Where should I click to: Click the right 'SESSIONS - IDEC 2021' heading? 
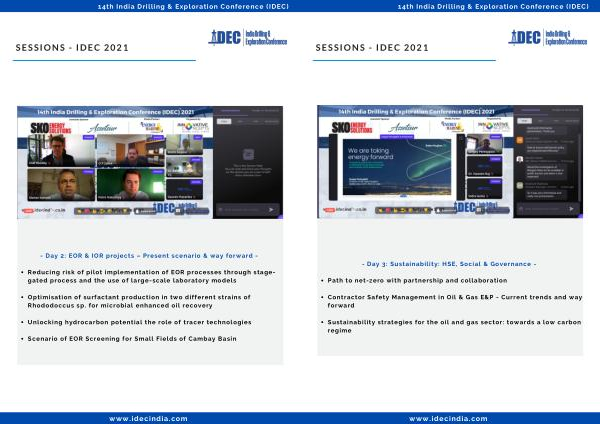(372, 48)
